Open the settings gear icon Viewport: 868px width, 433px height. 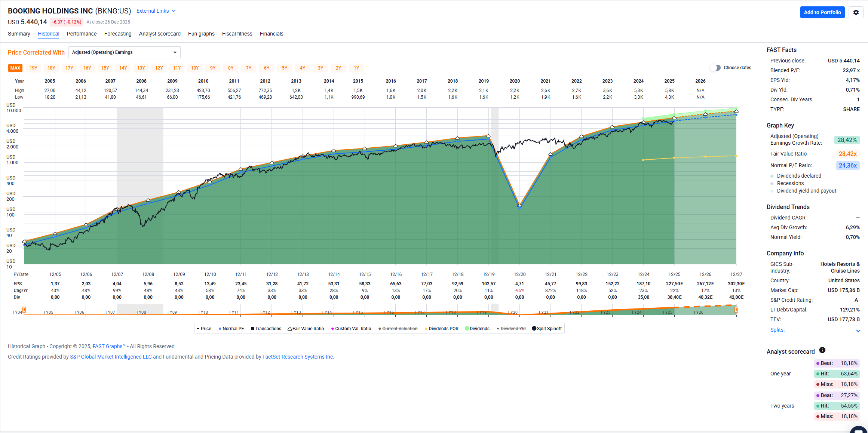click(856, 12)
